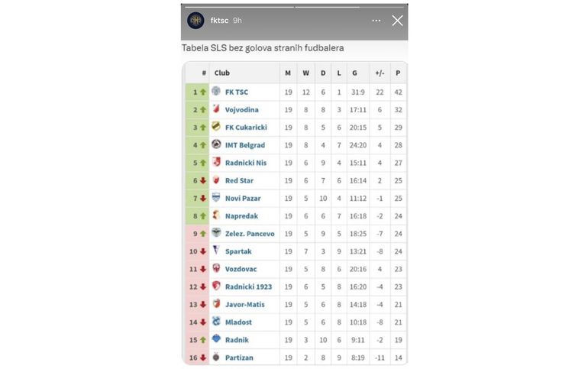This screenshot has width=588, height=369.
Task: Select the +/- goal difference column header
Action: pyautogui.click(x=380, y=73)
